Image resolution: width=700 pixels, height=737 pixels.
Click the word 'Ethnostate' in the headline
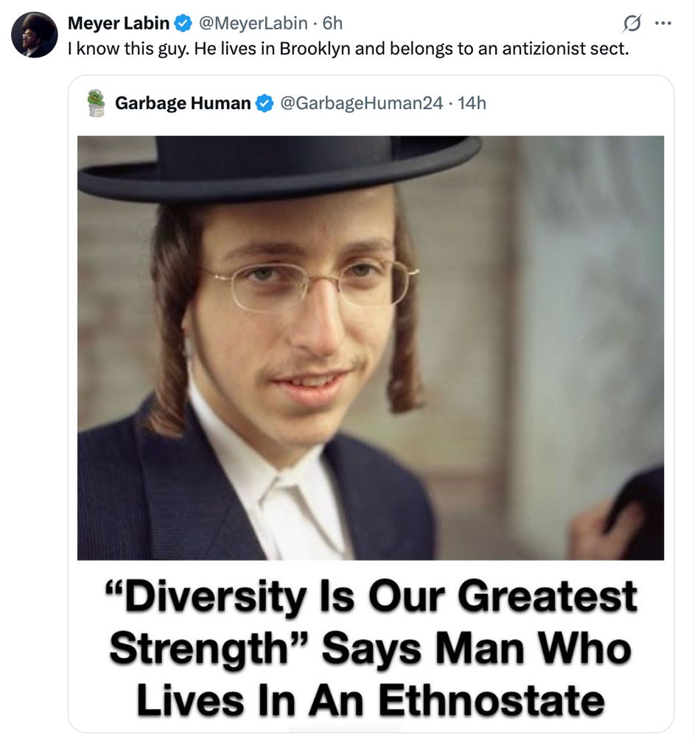491,700
